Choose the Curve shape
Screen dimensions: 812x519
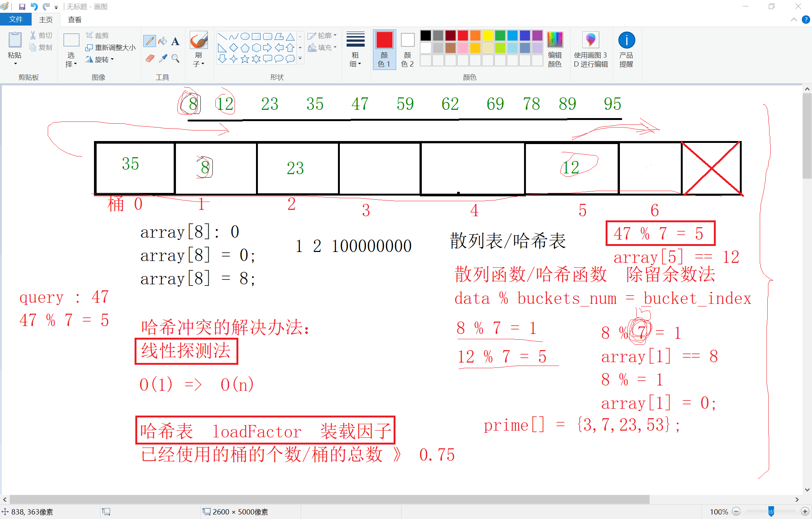233,36
